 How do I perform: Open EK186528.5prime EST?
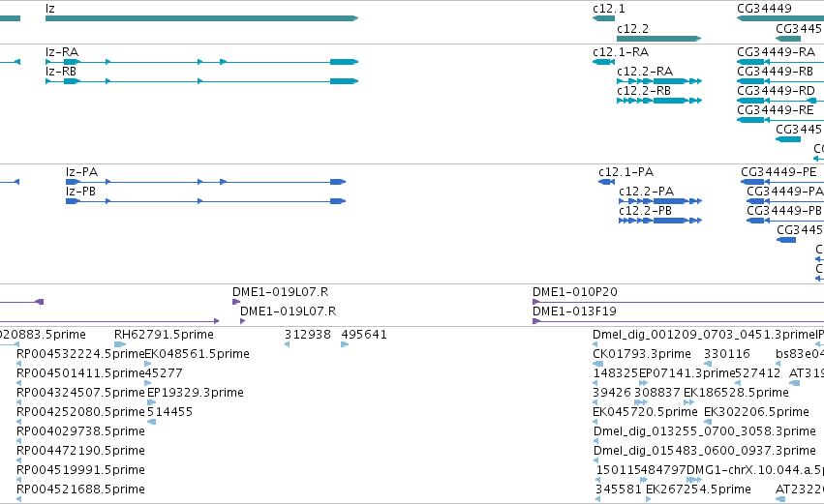pos(688,402)
